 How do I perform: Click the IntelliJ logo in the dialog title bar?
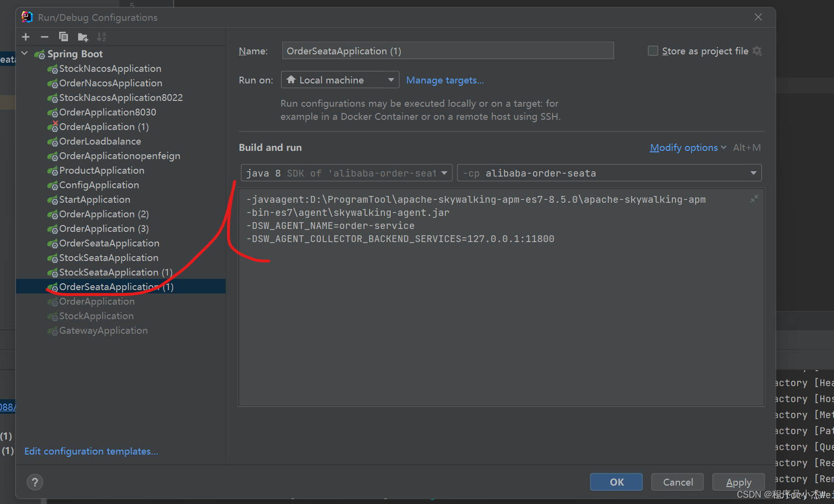click(27, 17)
